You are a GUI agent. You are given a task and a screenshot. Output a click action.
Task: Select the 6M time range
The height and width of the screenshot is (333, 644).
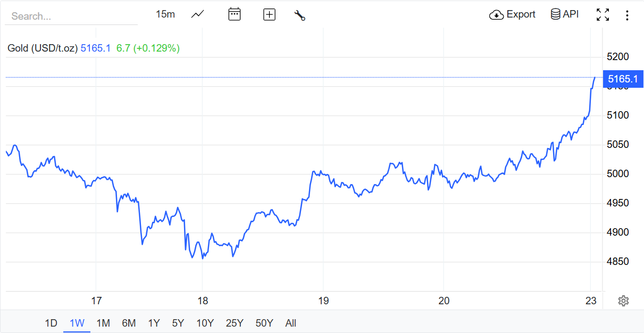coord(129,323)
